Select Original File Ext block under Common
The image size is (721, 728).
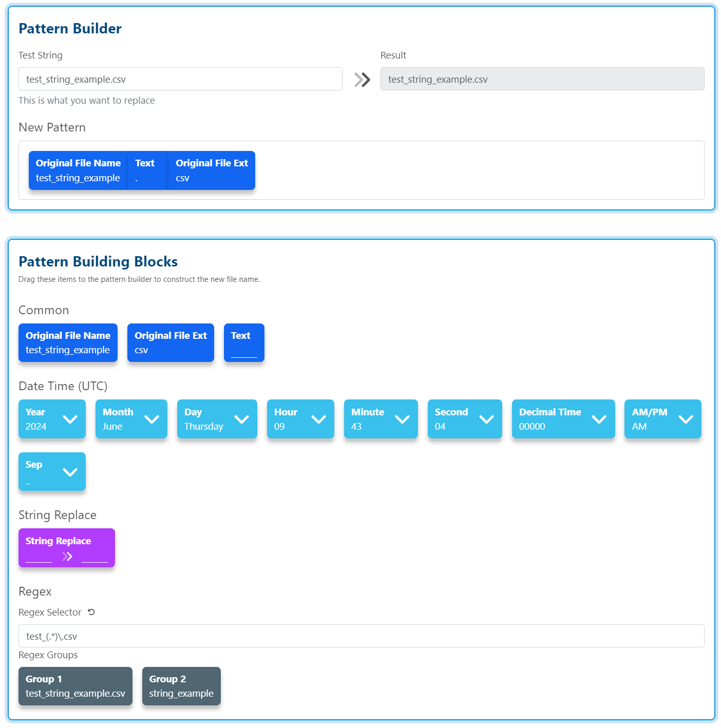[x=170, y=342]
